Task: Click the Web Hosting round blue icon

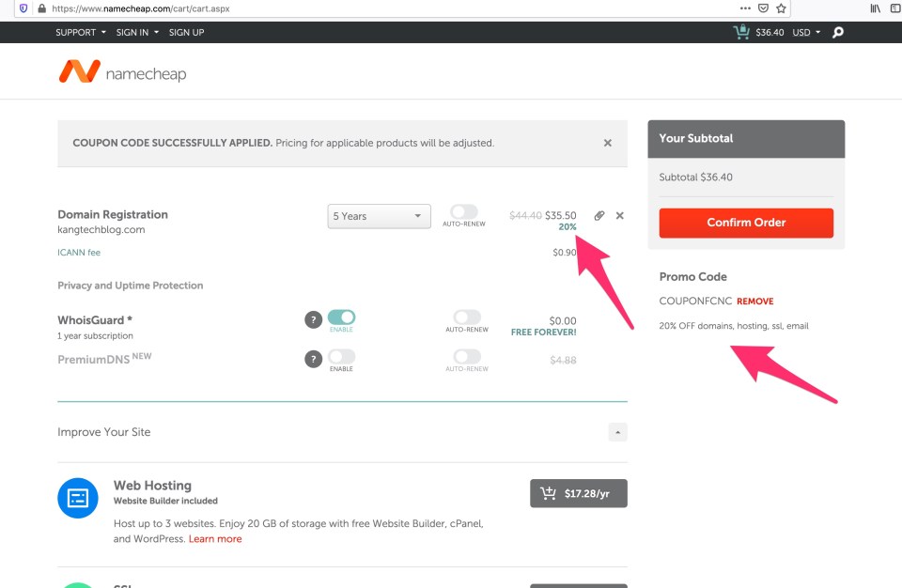Action: (x=78, y=498)
